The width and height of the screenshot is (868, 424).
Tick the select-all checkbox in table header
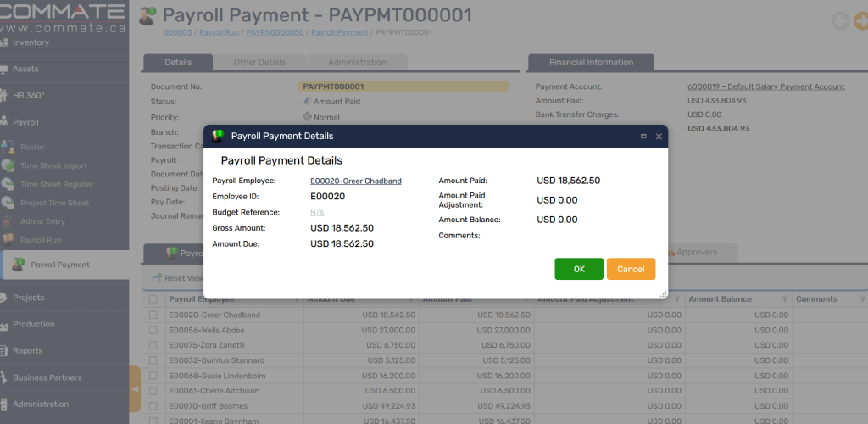pyautogui.click(x=153, y=299)
